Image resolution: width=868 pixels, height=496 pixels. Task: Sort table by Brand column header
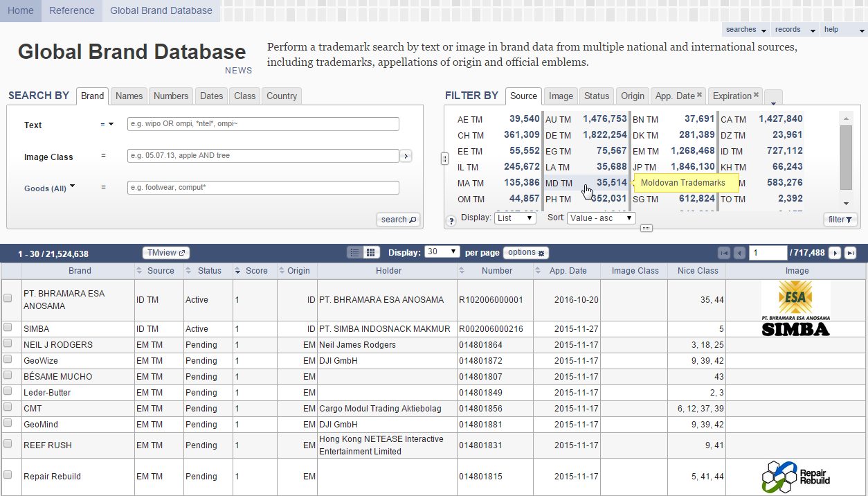(x=80, y=271)
